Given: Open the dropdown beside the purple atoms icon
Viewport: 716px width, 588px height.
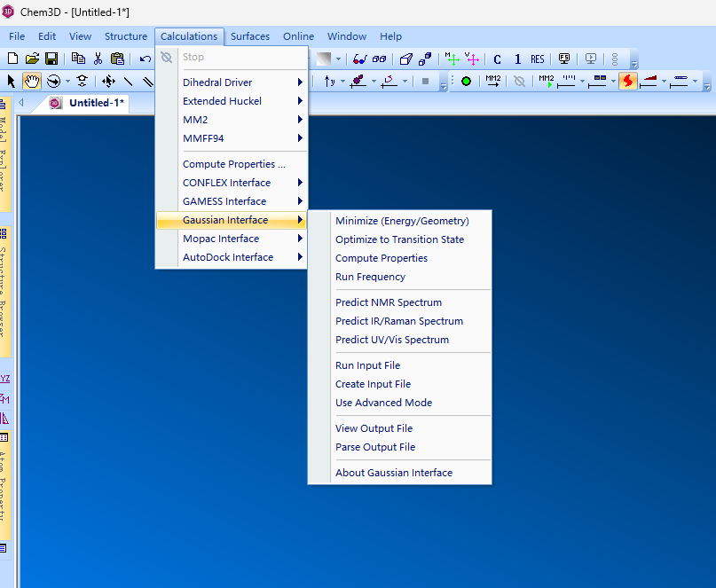Looking at the screenshot, I should tap(374, 82).
